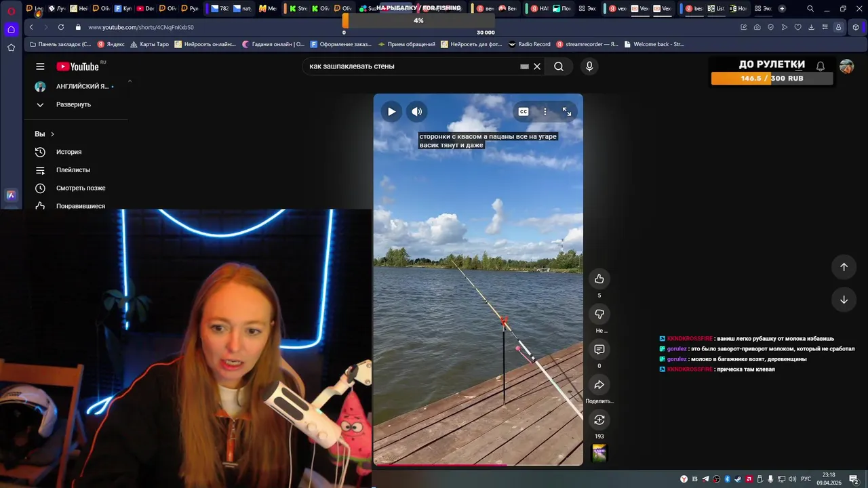Screen dimensions: 868x488
Task: Open the system volume tray icon
Action: pos(793,479)
